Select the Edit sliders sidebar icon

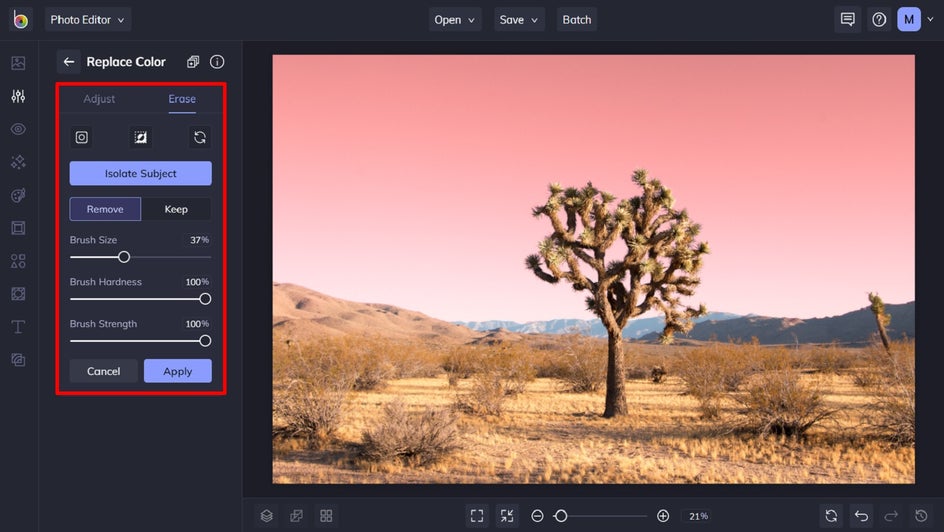tap(18, 96)
